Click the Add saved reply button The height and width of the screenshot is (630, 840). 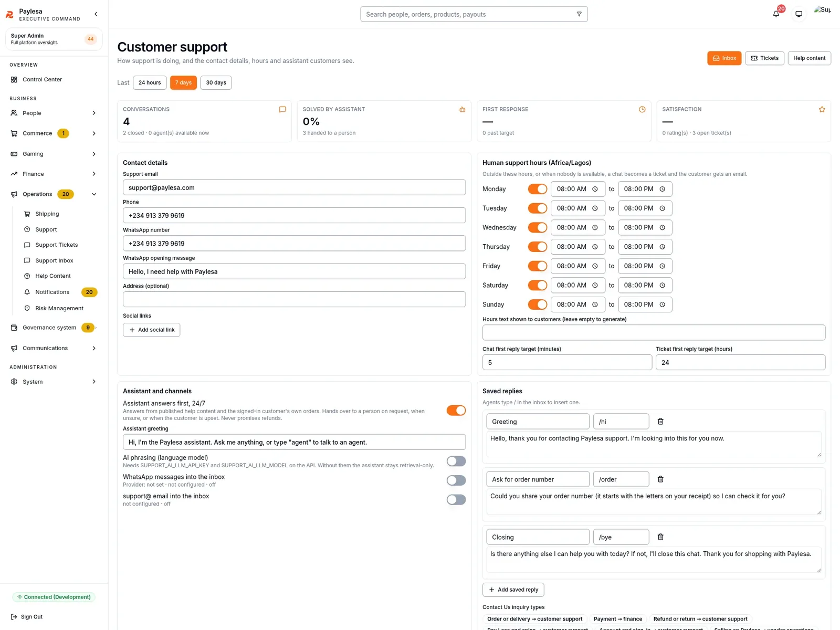click(x=513, y=590)
